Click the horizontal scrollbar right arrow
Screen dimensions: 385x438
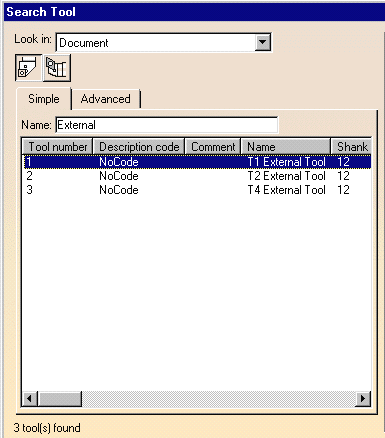click(x=363, y=399)
